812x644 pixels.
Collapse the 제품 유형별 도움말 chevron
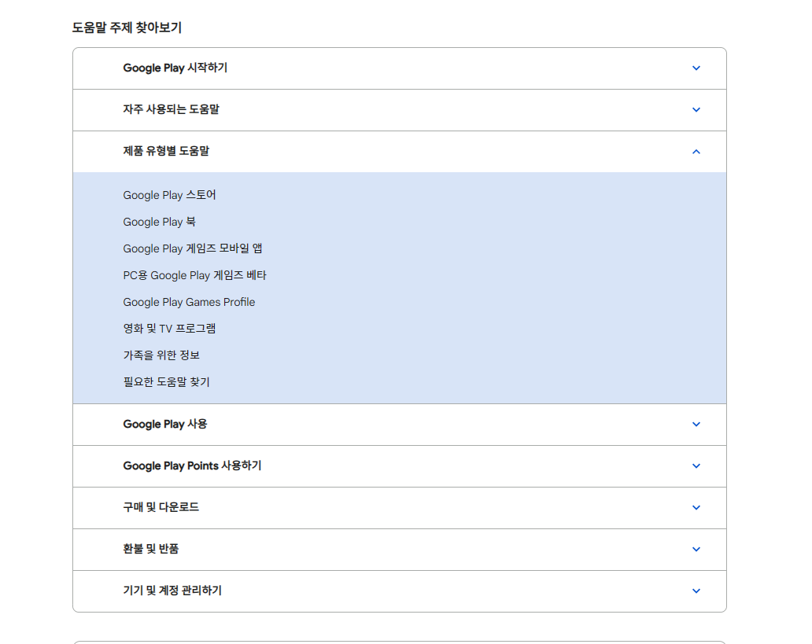point(696,152)
